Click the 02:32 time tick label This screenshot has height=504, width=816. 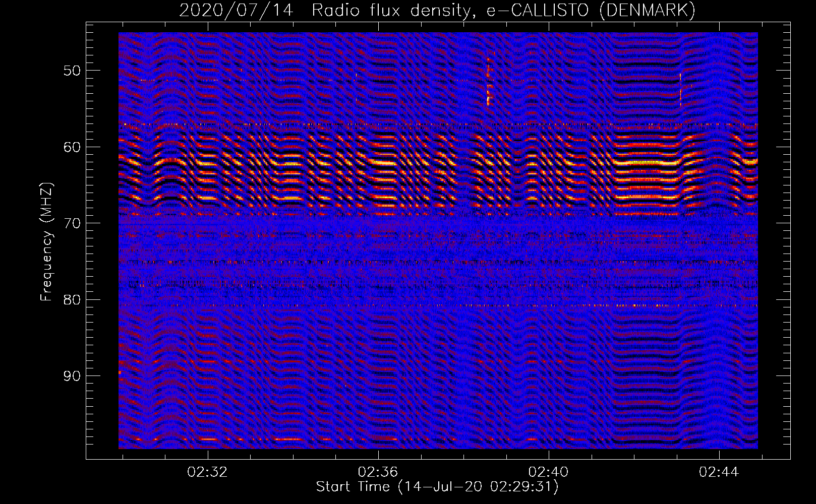click(207, 472)
